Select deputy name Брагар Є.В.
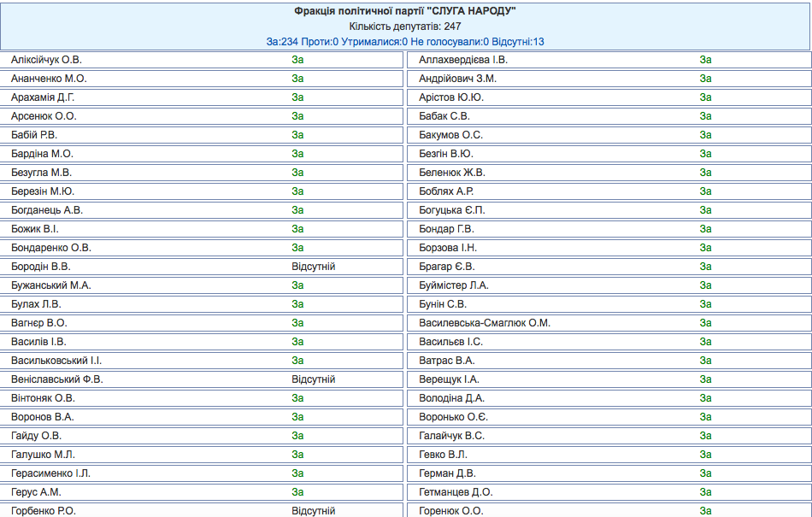This screenshot has width=812, height=517. (x=446, y=267)
